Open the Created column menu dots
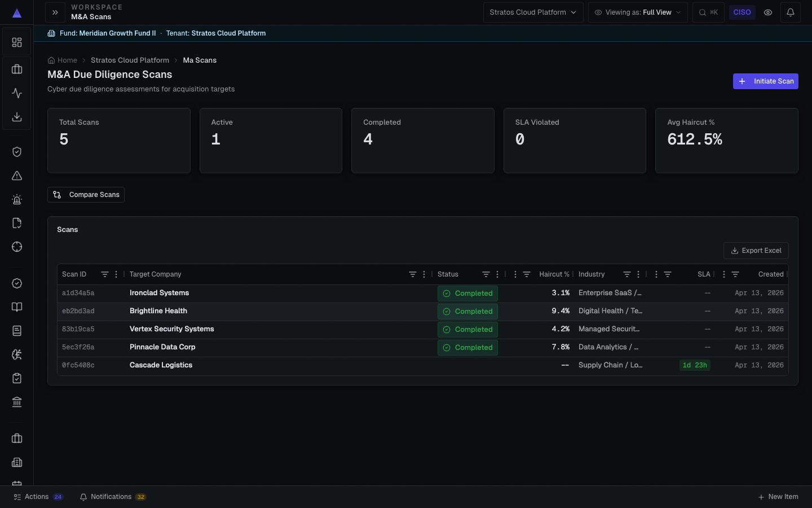 pyautogui.click(x=724, y=274)
